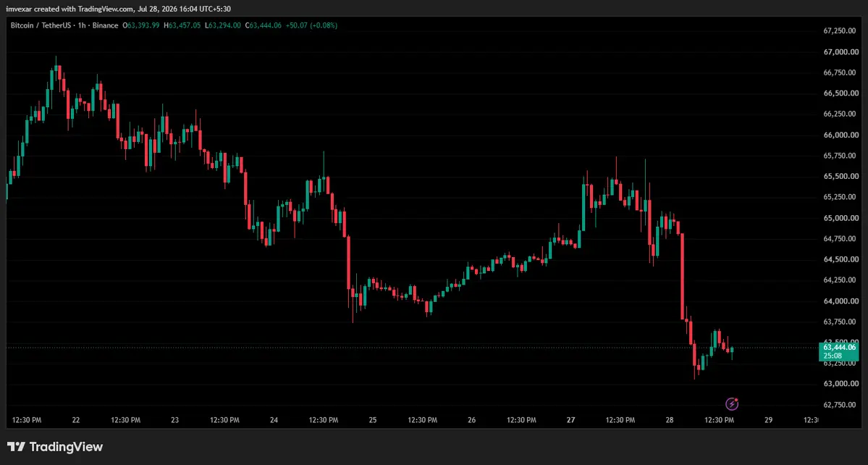Click the countdown timer 25:08
Screen dimensions: 868x465
point(832,356)
